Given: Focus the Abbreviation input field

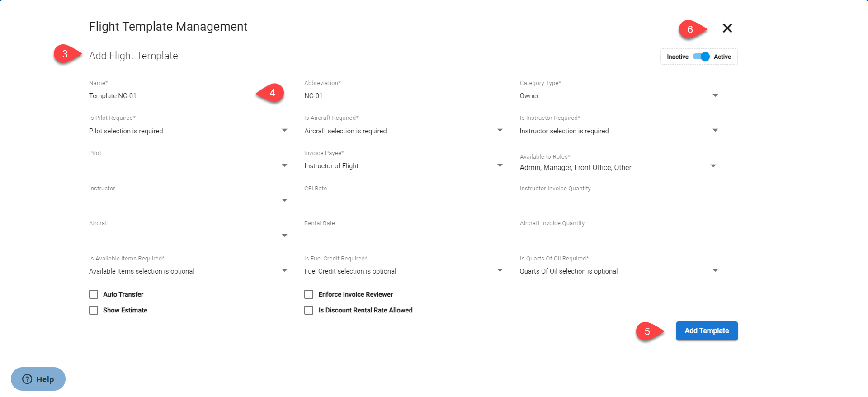Looking at the screenshot, I should coord(404,96).
